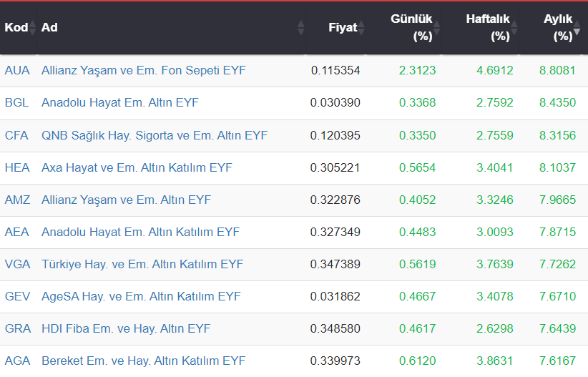The image size is (588, 377).
Task: Open Türkiye Hay. ve Em. Altın Katılım EYF
Action: tap(142, 265)
